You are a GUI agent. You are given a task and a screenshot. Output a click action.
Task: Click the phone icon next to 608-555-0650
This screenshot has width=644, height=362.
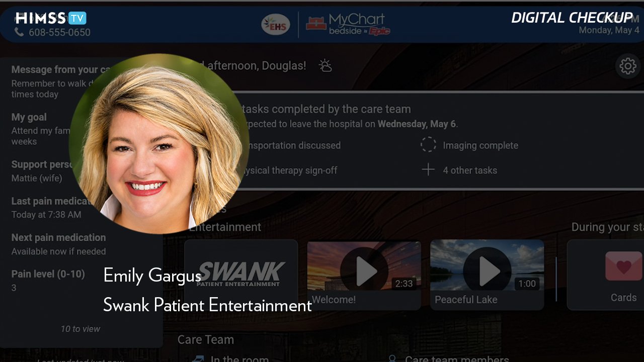point(20,32)
